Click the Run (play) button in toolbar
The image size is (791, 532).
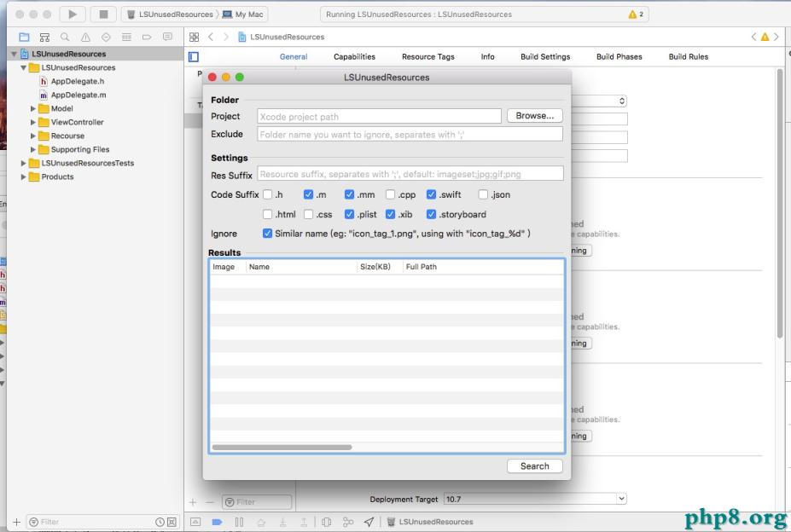71,14
